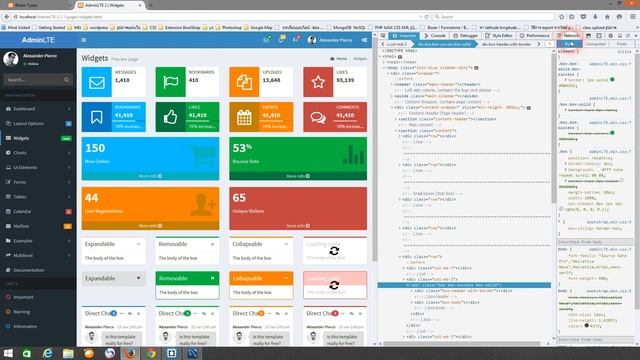640x360 pixels.
Task: Expand the white Expandable box with minus button
Action: 138,244
